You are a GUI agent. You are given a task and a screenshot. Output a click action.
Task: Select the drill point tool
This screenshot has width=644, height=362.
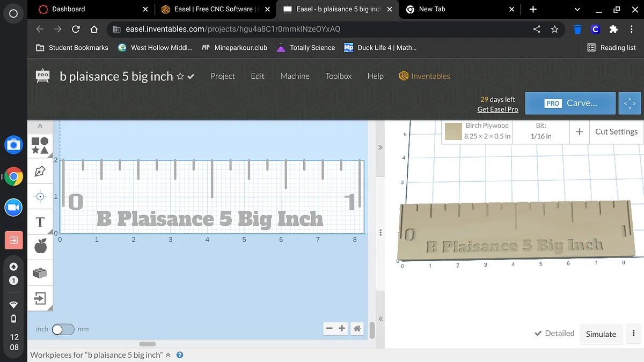point(40,196)
